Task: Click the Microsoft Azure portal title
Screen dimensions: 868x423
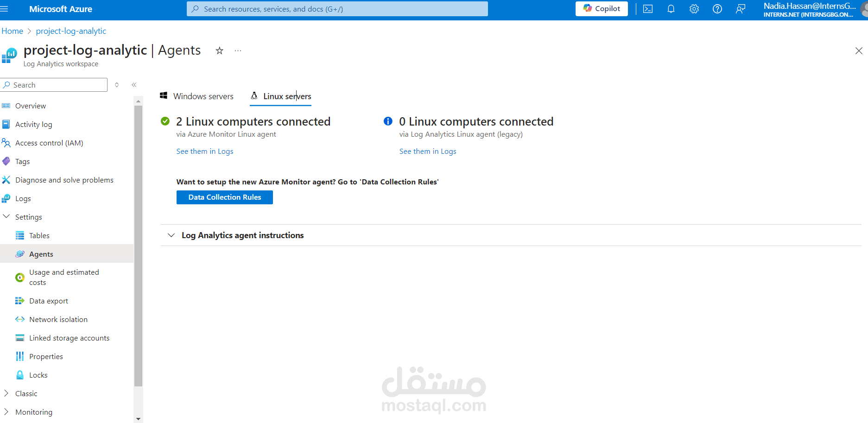Action: [x=61, y=9]
